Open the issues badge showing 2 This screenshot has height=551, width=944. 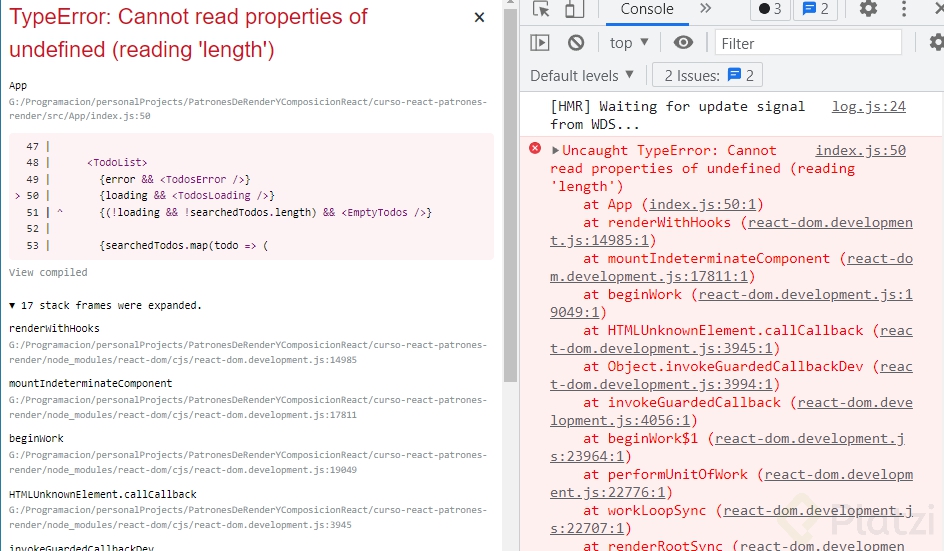coord(816,9)
